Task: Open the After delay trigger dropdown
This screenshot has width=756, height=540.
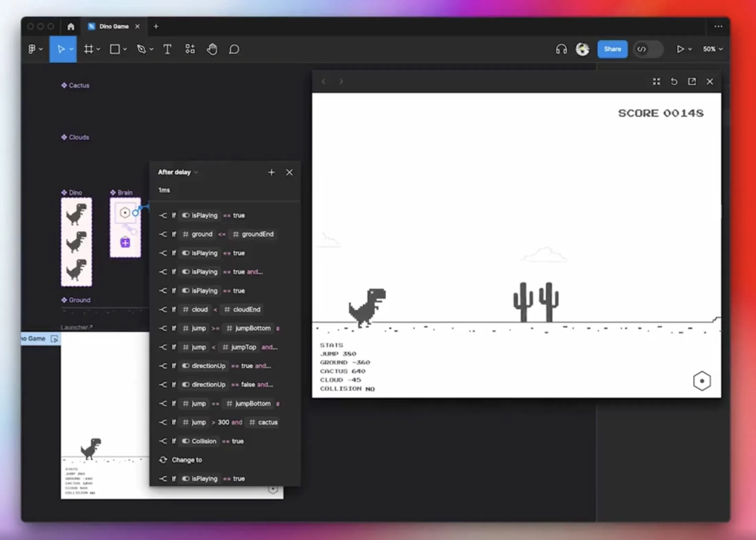Action: pyautogui.click(x=196, y=172)
